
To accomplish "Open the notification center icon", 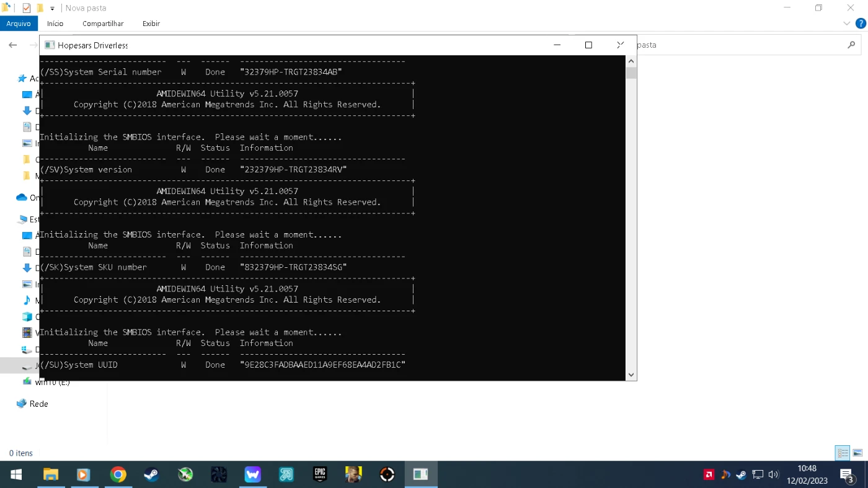I will click(847, 475).
